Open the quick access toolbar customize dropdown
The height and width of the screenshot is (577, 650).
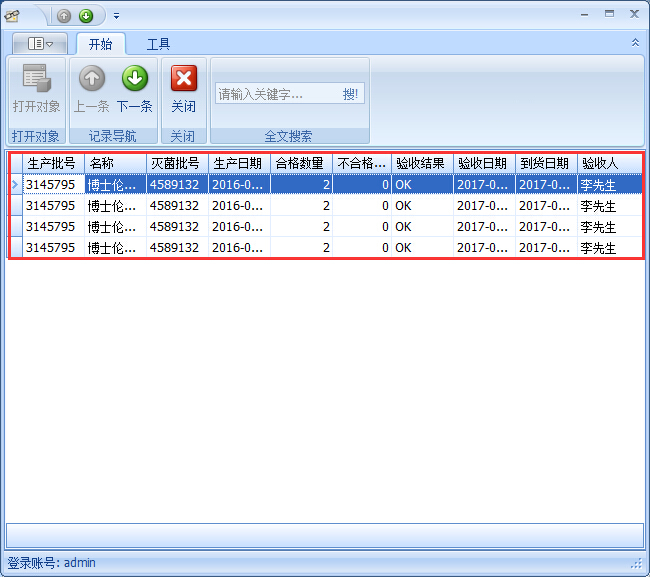(x=116, y=15)
